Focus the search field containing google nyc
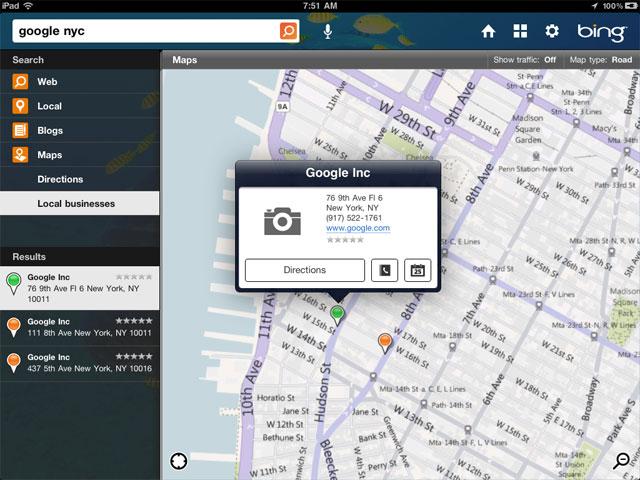640x480 pixels. pos(146,31)
